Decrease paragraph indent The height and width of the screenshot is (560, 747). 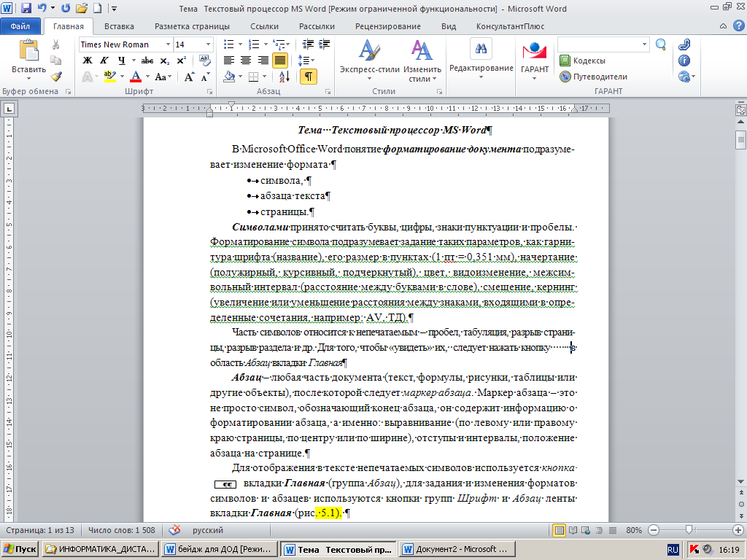click(308, 44)
